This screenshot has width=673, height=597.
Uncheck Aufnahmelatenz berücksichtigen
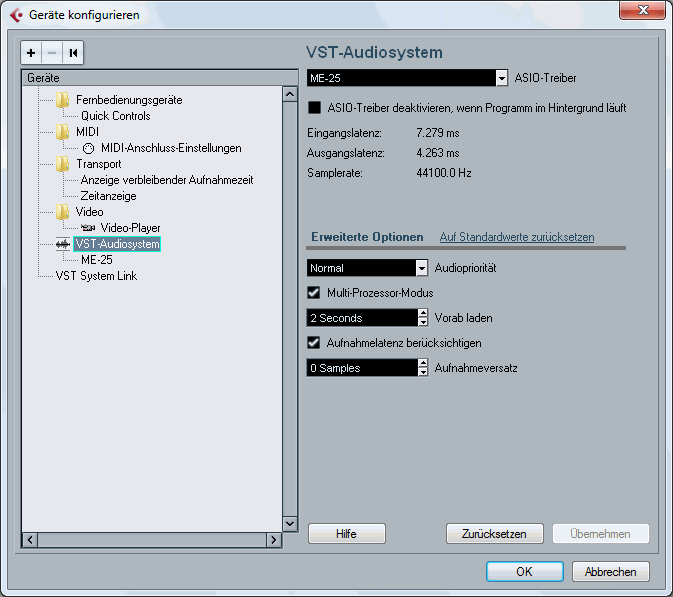[x=314, y=343]
